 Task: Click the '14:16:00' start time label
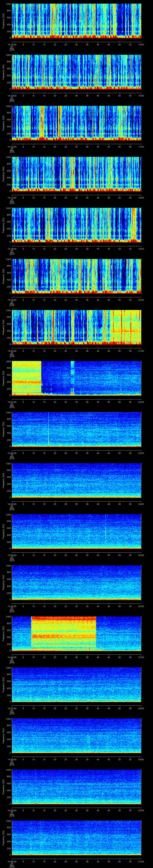12,147
